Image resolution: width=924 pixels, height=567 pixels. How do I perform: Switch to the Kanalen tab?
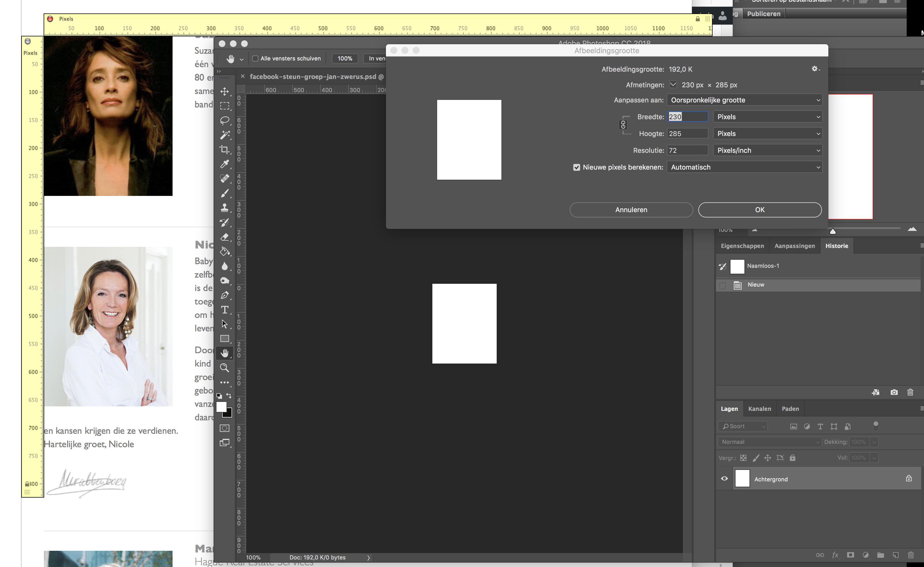759,409
